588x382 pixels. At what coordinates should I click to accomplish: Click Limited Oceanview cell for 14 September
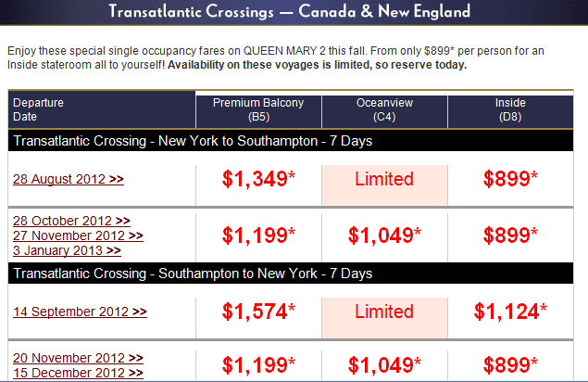(384, 312)
